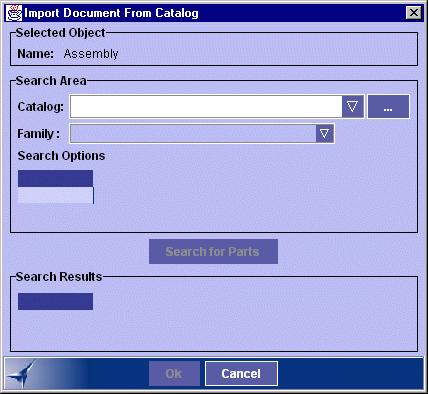Screen dimensions: 428x394
Task: Close the Import Document From Catalog window
Action: (x=414, y=13)
